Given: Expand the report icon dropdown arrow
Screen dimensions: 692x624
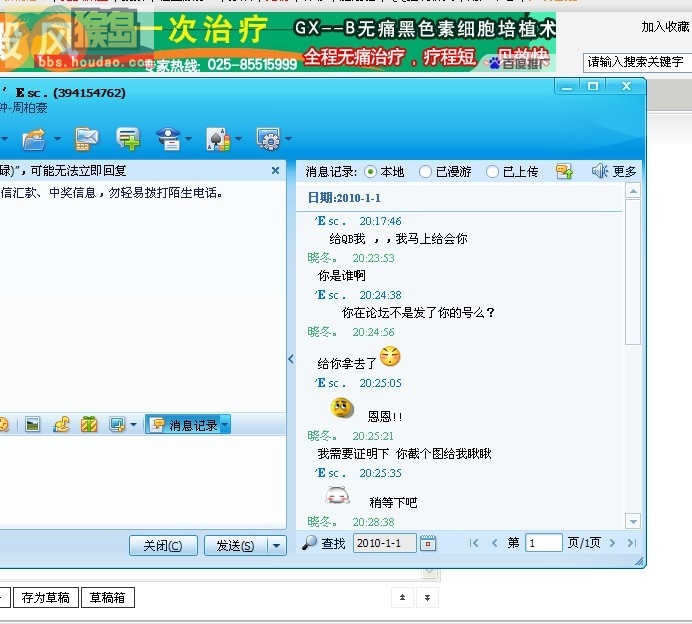Looking at the screenshot, I should point(189,139).
